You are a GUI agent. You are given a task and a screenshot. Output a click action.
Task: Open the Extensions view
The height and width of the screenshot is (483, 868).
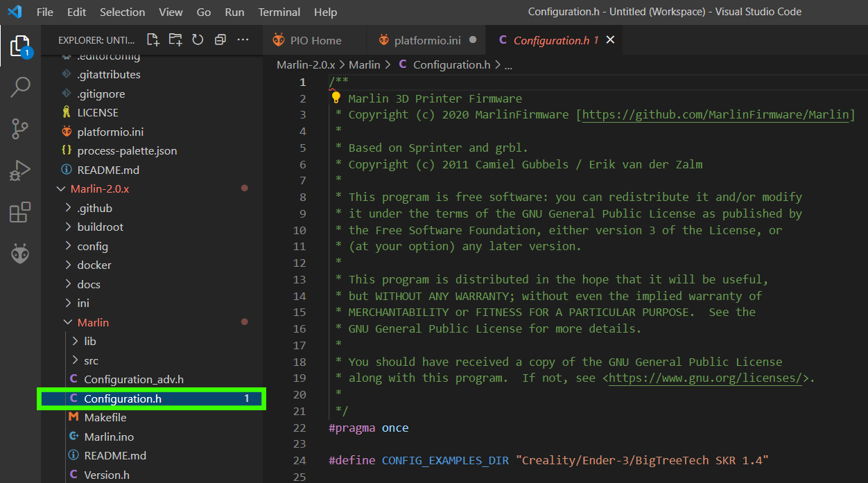pos(20,213)
